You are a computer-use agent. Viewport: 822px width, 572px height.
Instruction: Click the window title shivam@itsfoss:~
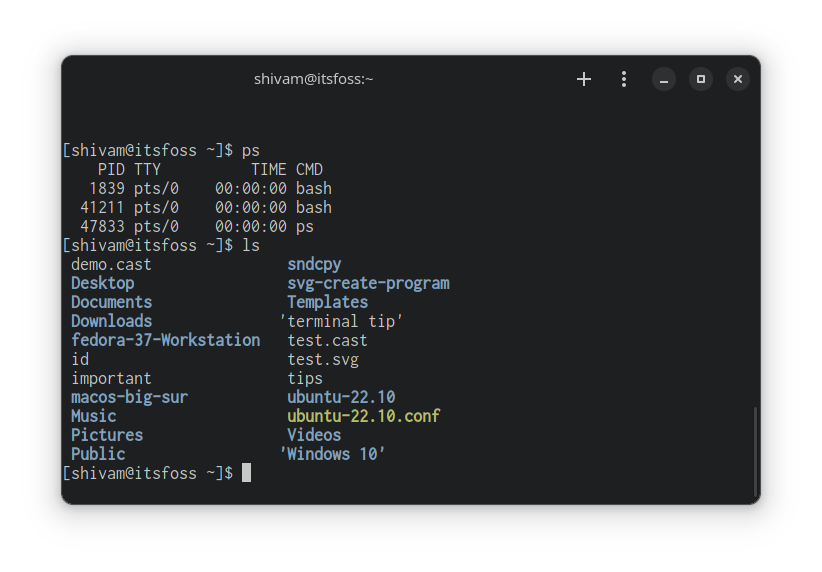[313, 79]
